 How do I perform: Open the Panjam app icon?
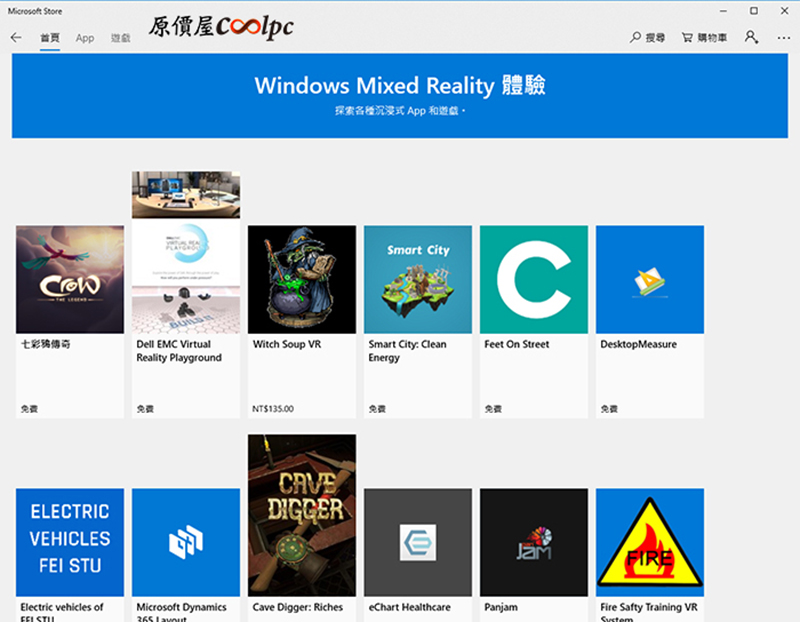(x=534, y=542)
